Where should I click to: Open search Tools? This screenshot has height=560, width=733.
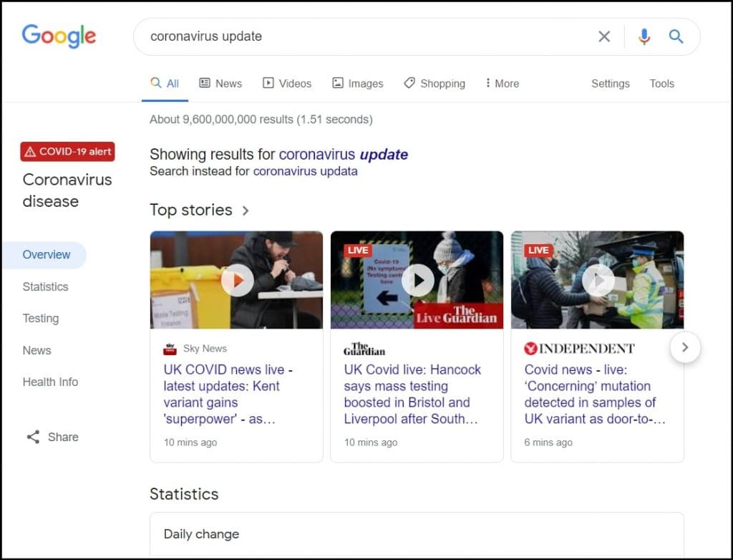click(x=662, y=83)
